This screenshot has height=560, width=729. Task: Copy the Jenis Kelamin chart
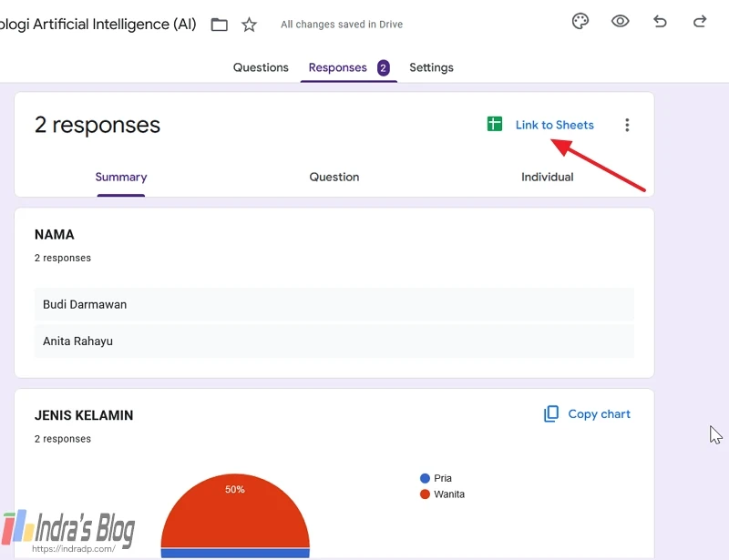click(x=586, y=414)
